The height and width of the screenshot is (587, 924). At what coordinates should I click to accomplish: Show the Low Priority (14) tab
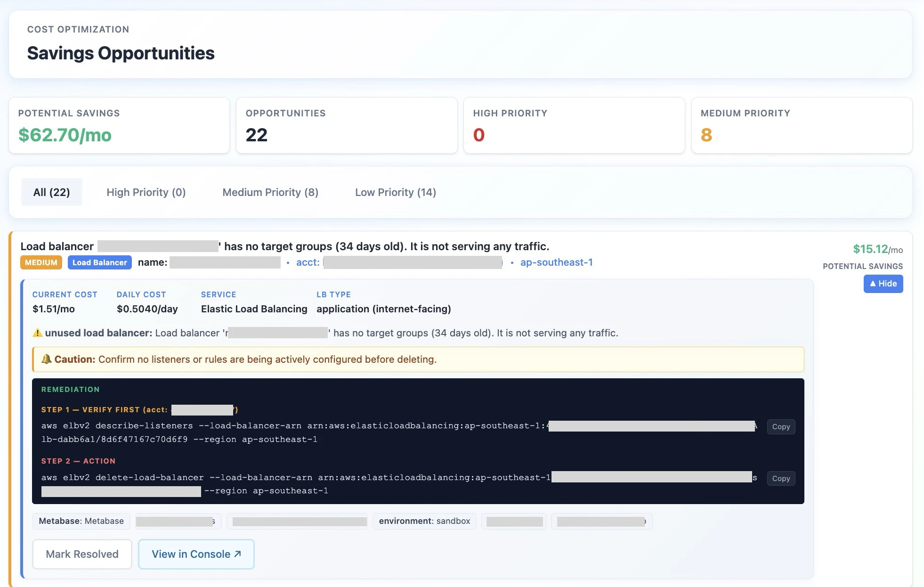pos(395,192)
